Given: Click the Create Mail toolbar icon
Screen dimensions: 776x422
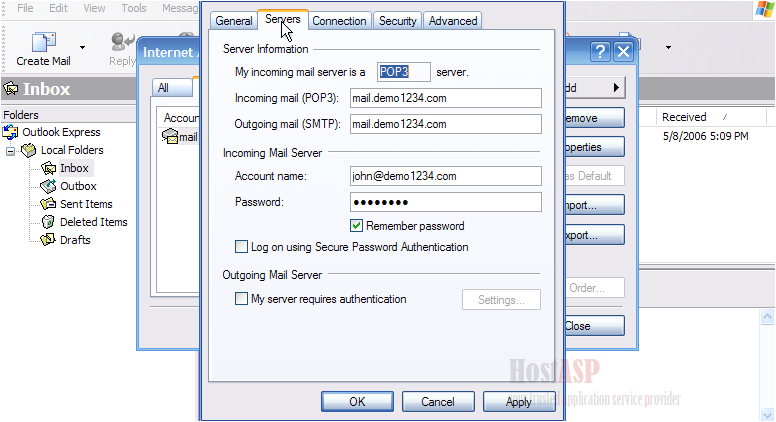Looking at the screenshot, I should coord(44,43).
